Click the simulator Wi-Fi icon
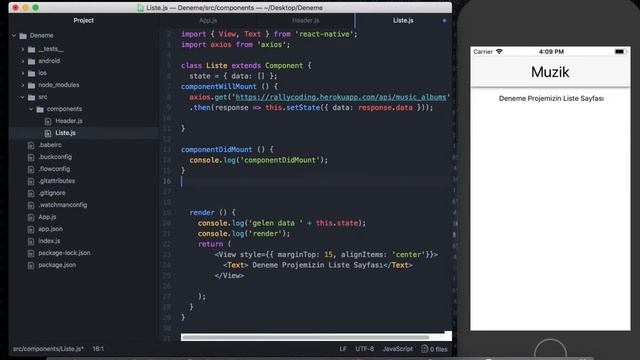 [499, 51]
